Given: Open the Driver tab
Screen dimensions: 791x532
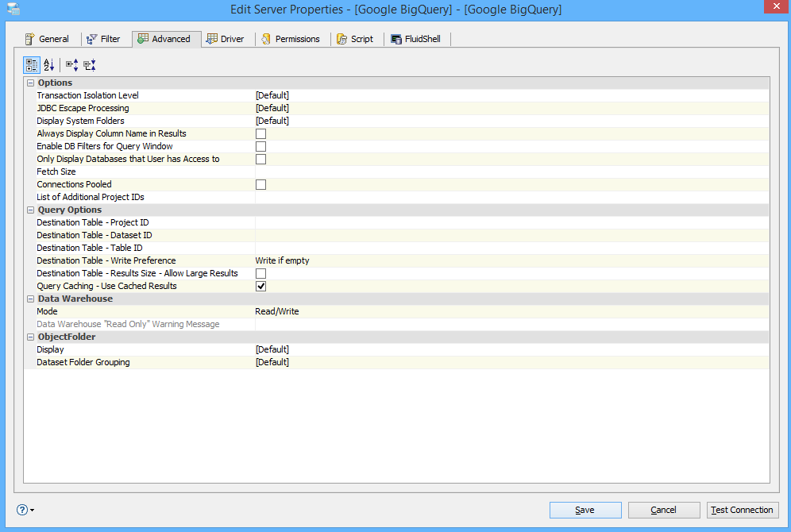Looking at the screenshot, I should click(226, 39).
